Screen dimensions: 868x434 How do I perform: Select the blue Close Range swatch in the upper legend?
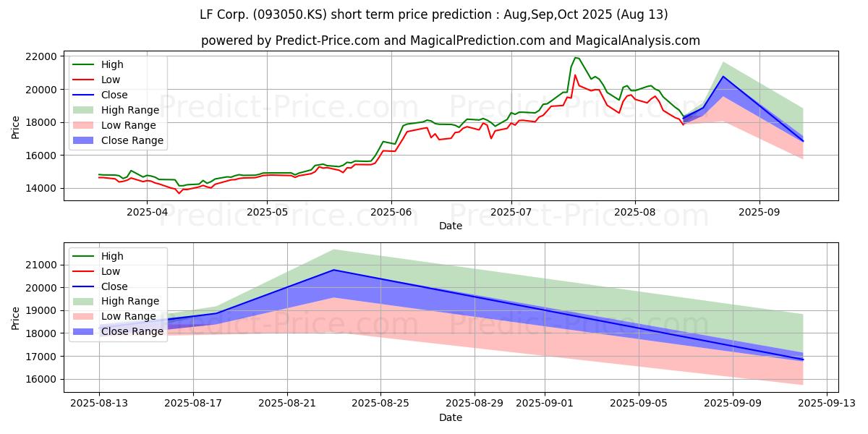tap(85, 140)
